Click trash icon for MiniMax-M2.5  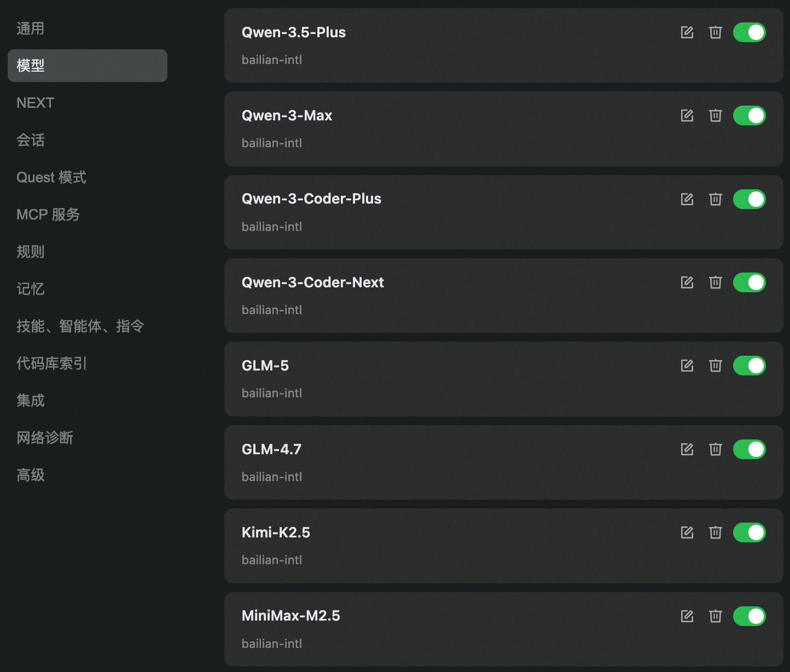coord(715,616)
